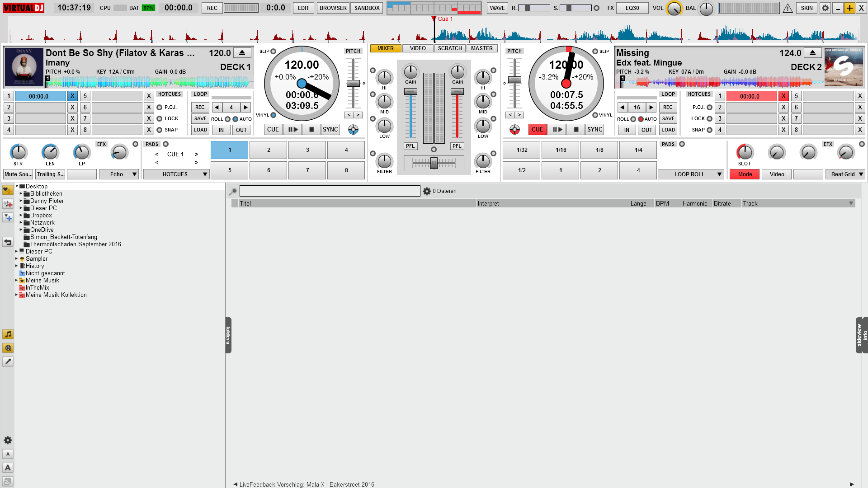
Task: Select the microphone icon in sidebar
Action: [8, 361]
